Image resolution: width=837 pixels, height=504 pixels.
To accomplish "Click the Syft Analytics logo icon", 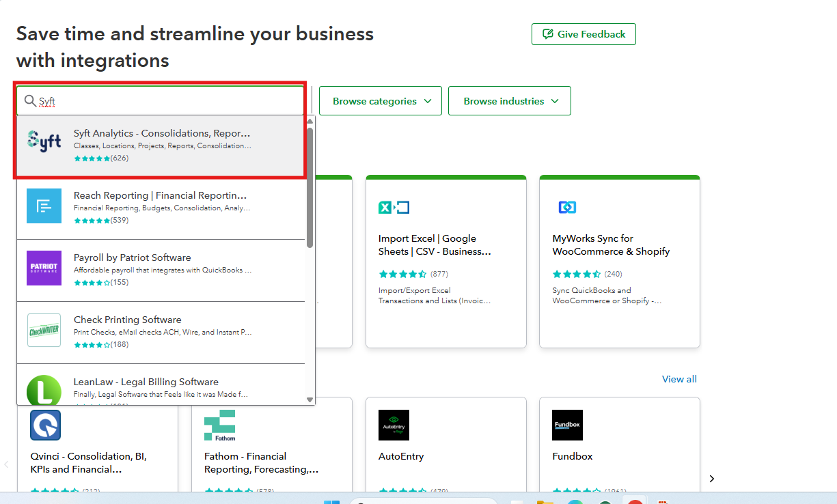I will coord(44,141).
